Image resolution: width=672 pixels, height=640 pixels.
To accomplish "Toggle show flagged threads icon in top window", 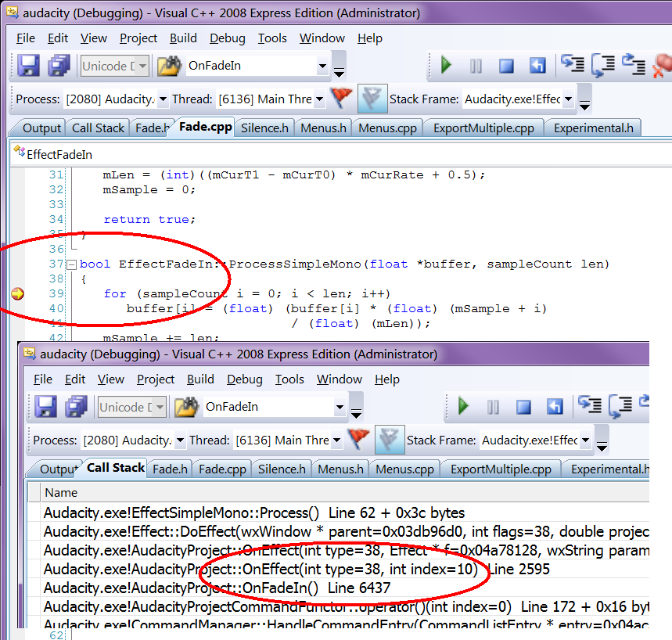I will (x=372, y=99).
